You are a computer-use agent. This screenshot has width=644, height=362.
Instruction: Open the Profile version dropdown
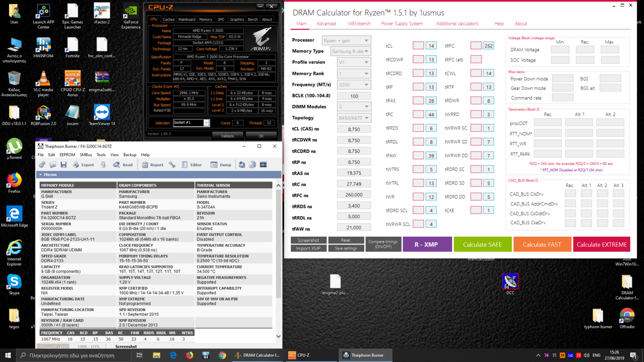354,62
